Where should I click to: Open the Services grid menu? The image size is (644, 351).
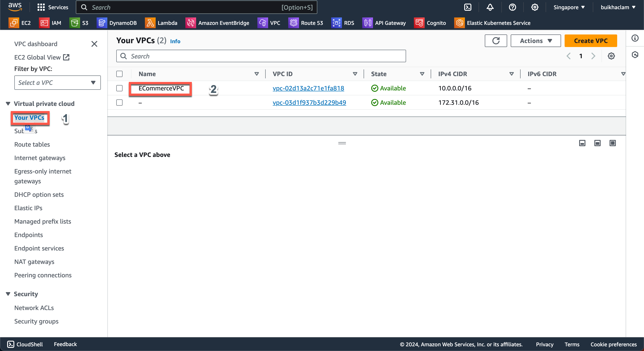click(x=53, y=7)
